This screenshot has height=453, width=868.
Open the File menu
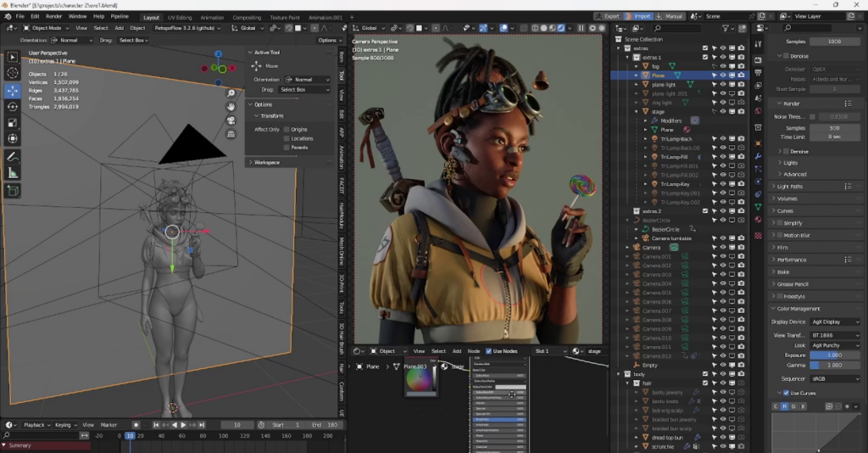click(20, 17)
